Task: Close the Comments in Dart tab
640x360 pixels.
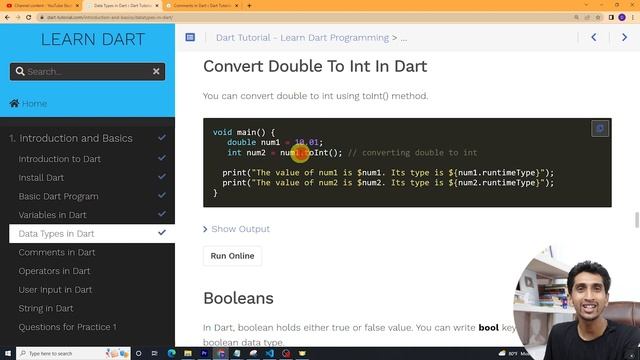Action: pyautogui.click(x=236, y=6)
